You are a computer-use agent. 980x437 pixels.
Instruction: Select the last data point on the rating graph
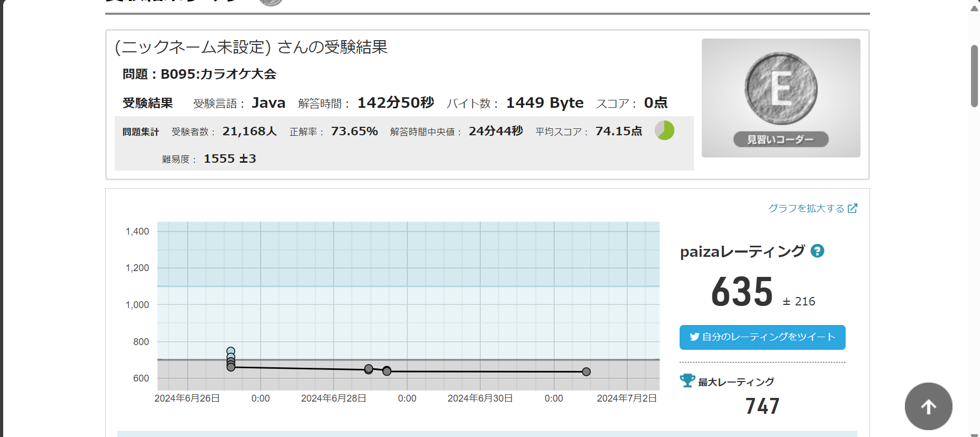[586, 371]
